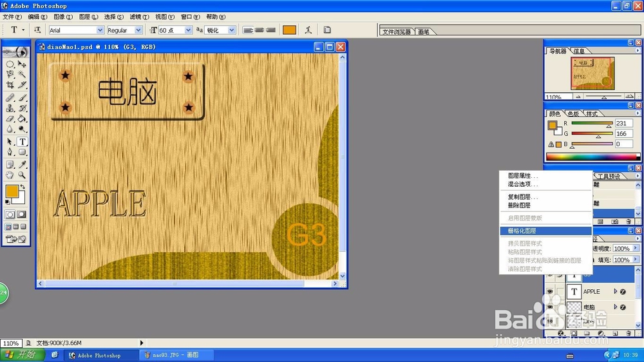This screenshot has height=362, width=644.
Task: Swap foreground and background colors
Action: pos(23,187)
